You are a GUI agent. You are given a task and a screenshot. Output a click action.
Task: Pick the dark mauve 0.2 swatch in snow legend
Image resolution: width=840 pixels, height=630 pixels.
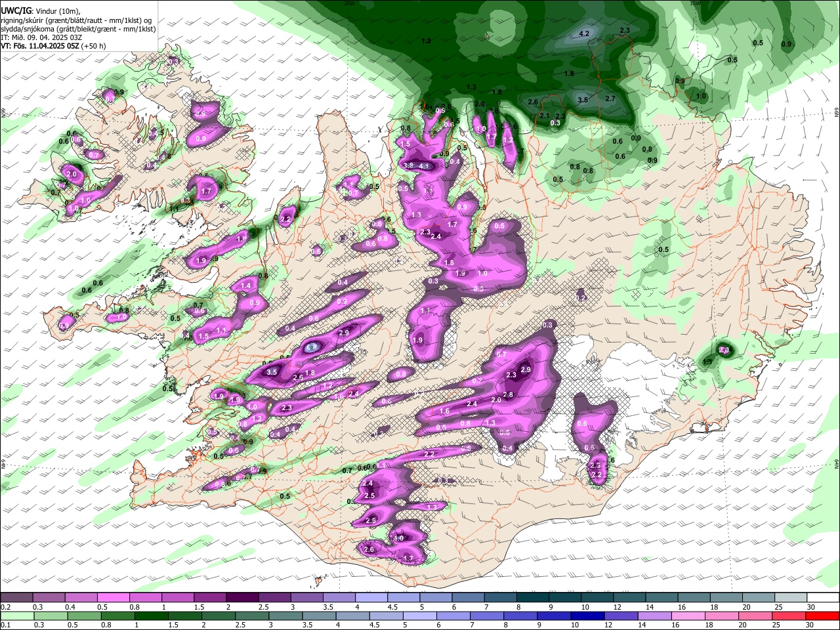pyautogui.click(x=16, y=598)
